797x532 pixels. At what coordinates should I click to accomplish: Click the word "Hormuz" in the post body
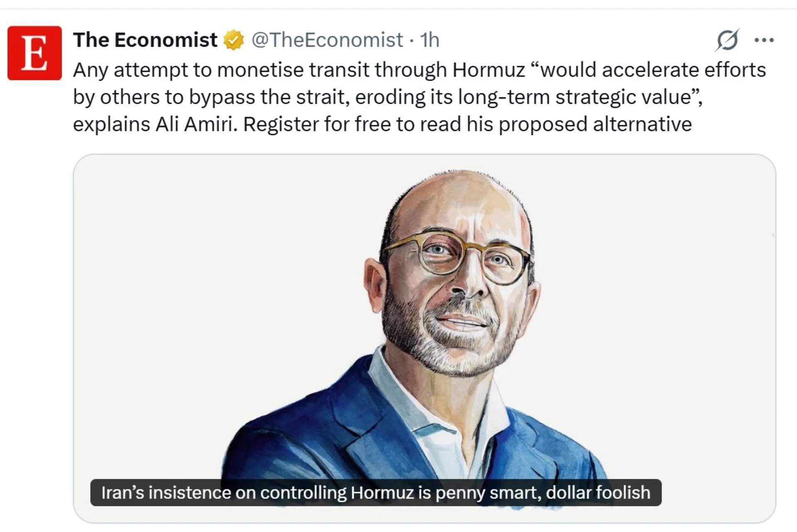(489, 70)
